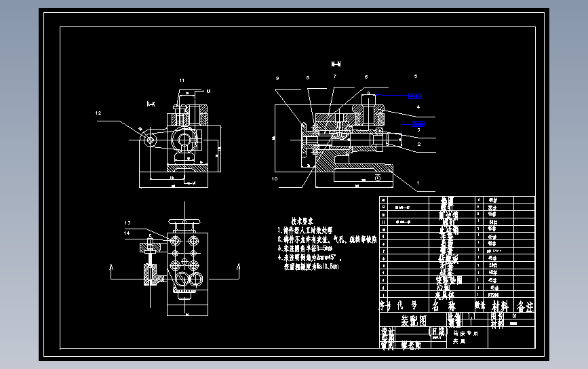Click part balloon number 11
The image size is (588, 369).
(x=182, y=80)
